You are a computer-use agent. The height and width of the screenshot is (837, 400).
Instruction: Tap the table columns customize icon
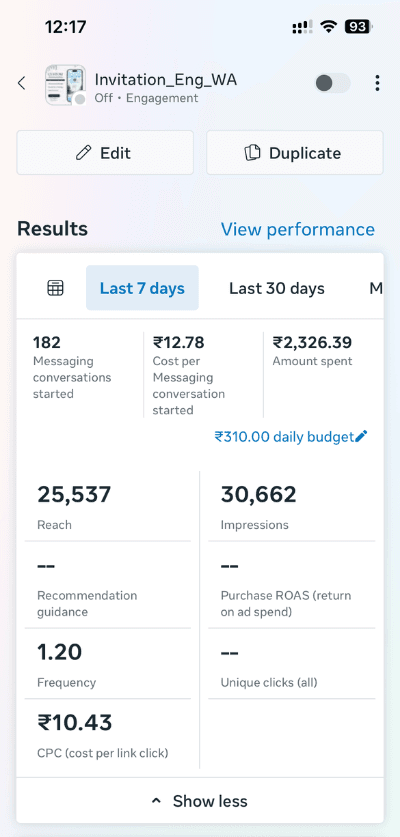(x=56, y=288)
